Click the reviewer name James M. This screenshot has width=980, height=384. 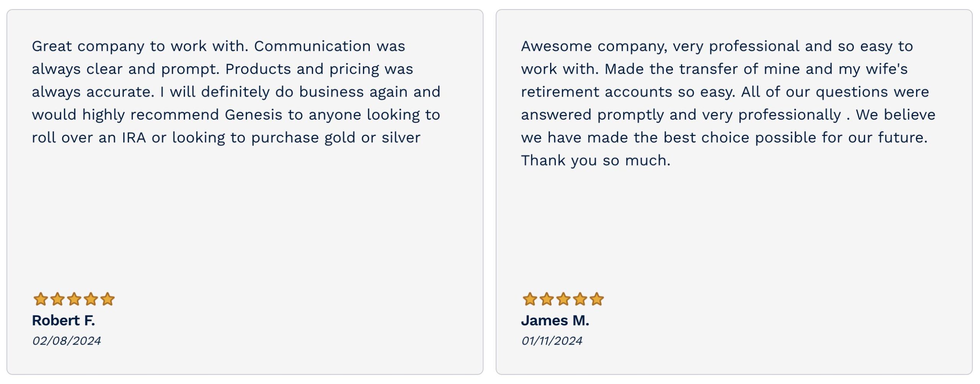(555, 321)
